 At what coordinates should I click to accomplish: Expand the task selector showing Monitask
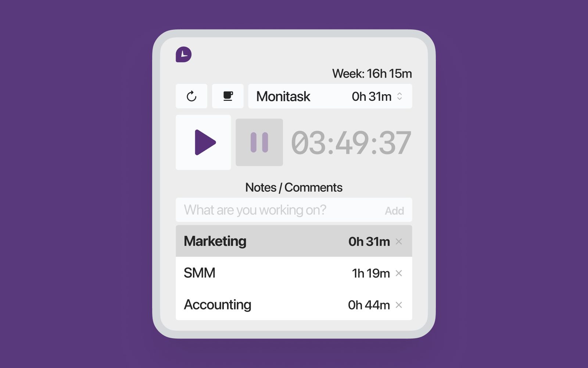(330, 96)
